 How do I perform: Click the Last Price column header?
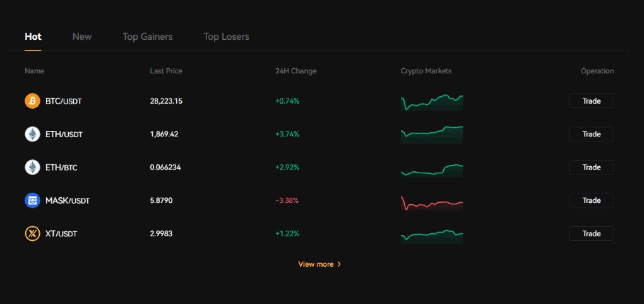point(166,71)
